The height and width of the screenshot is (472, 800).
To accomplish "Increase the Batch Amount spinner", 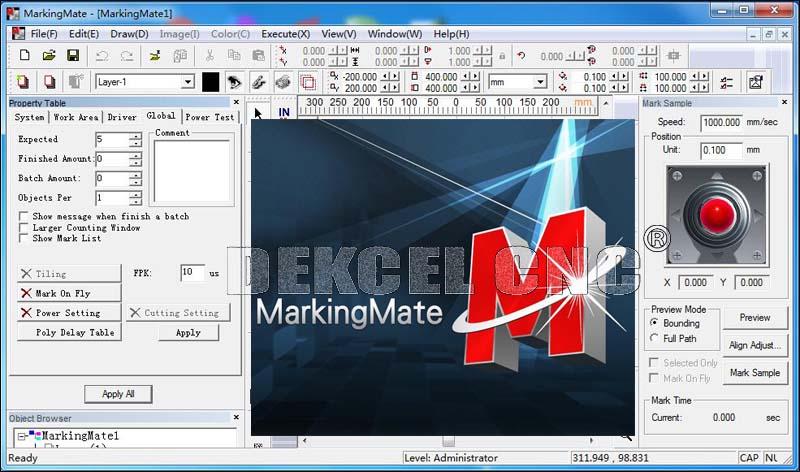I will click(x=135, y=175).
